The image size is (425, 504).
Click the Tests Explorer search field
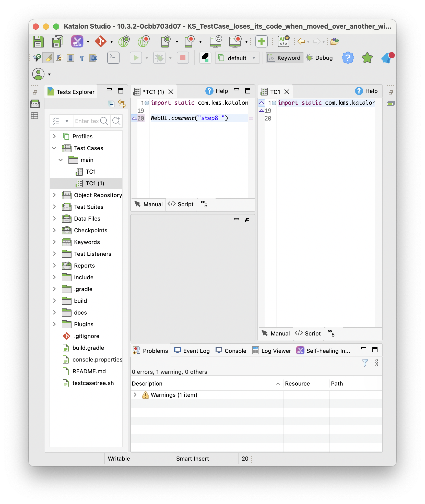pos(87,121)
